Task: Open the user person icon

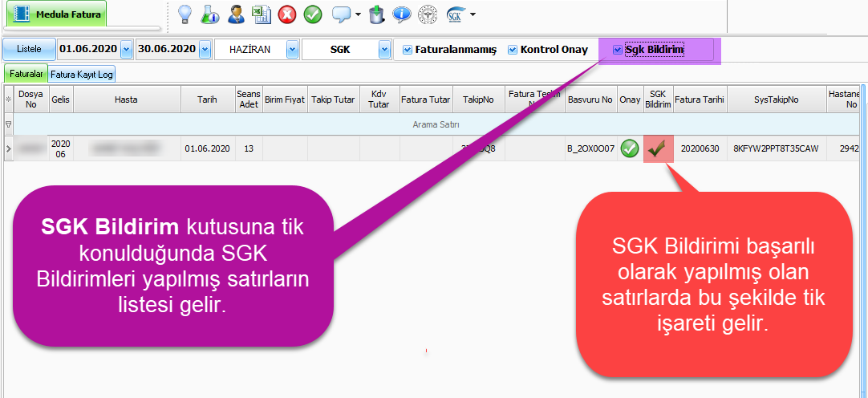Action: (x=237, y=14)
